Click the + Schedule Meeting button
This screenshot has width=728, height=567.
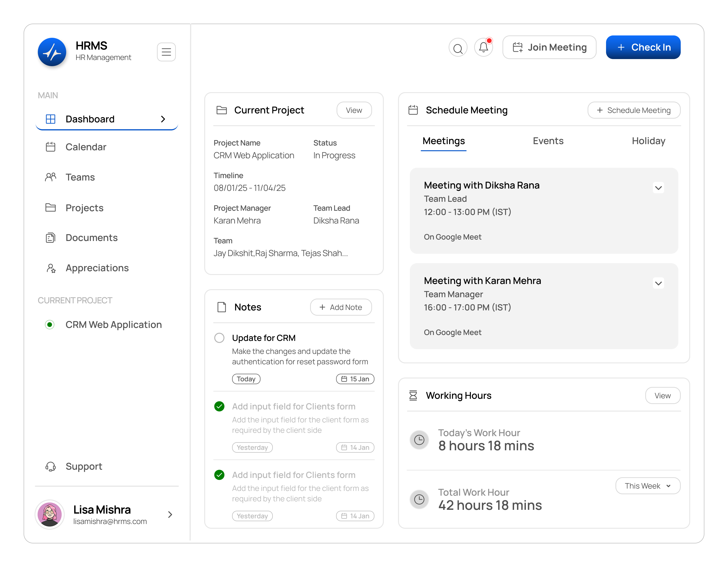pos(634,110)
